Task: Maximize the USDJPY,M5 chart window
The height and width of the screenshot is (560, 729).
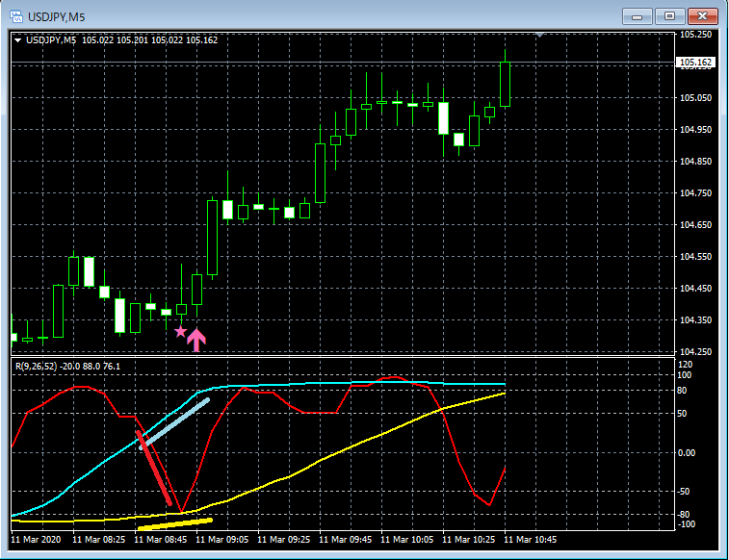Action: pos(669,16)
